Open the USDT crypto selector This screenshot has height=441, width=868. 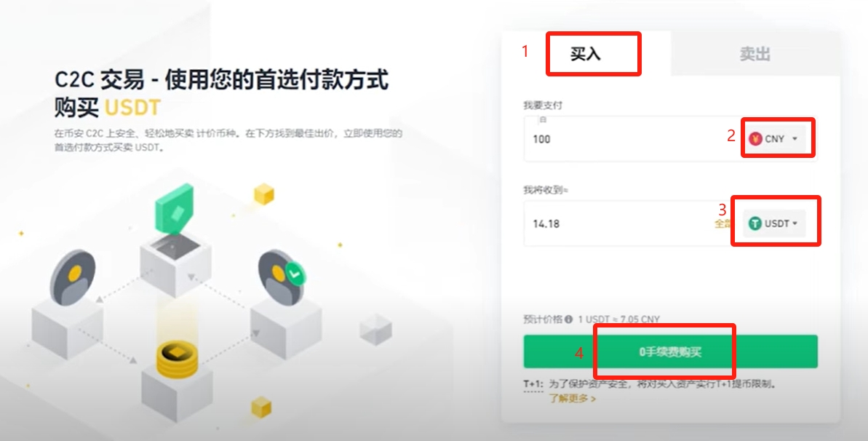click(774, 223)
